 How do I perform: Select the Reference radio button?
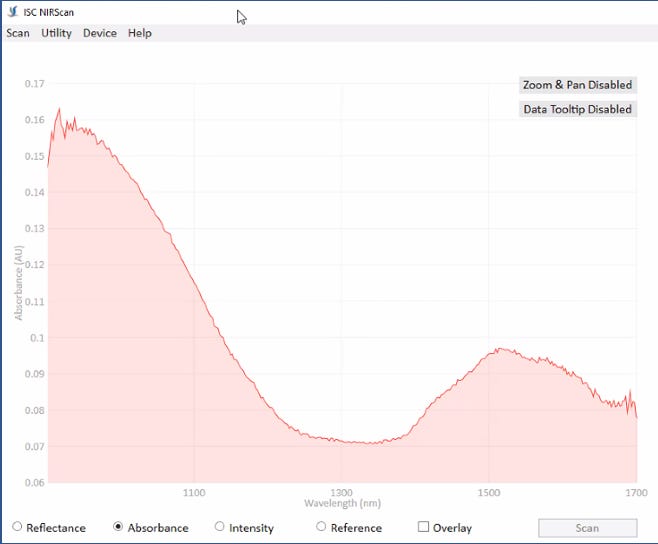(x=321, y=526)
